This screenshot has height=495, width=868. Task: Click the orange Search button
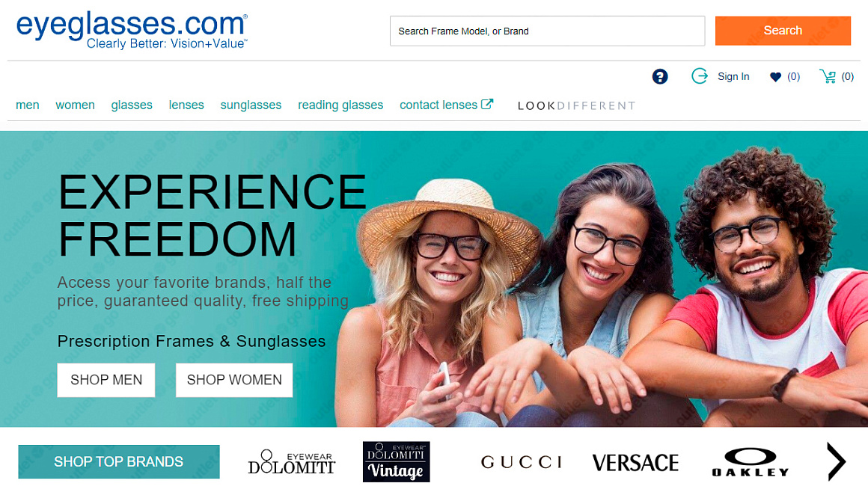coord(783,31)
